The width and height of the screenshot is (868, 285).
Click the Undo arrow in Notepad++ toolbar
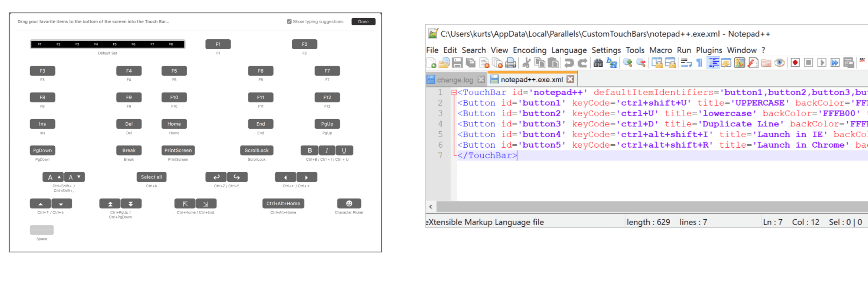pos(569,63)
